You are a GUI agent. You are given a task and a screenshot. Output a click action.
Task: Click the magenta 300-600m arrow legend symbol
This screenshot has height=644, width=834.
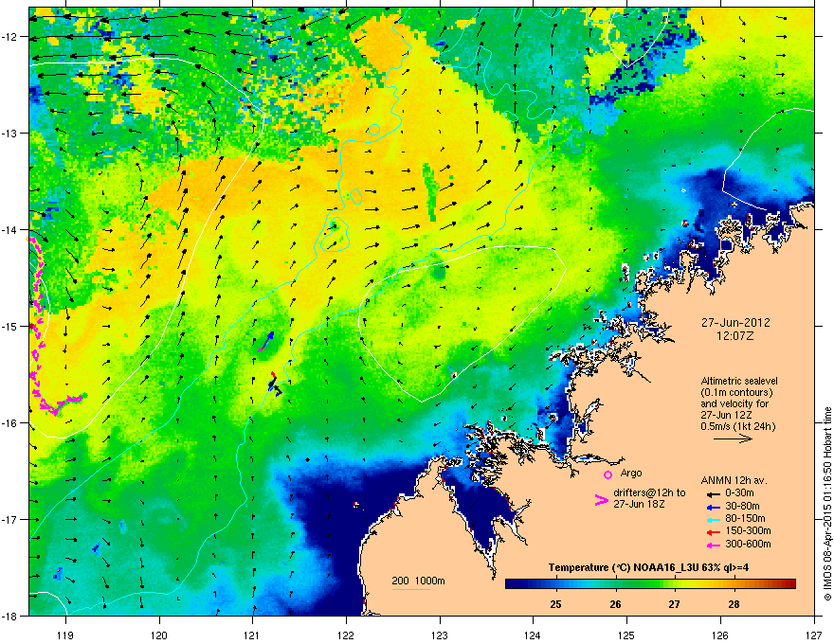[712, 545]
